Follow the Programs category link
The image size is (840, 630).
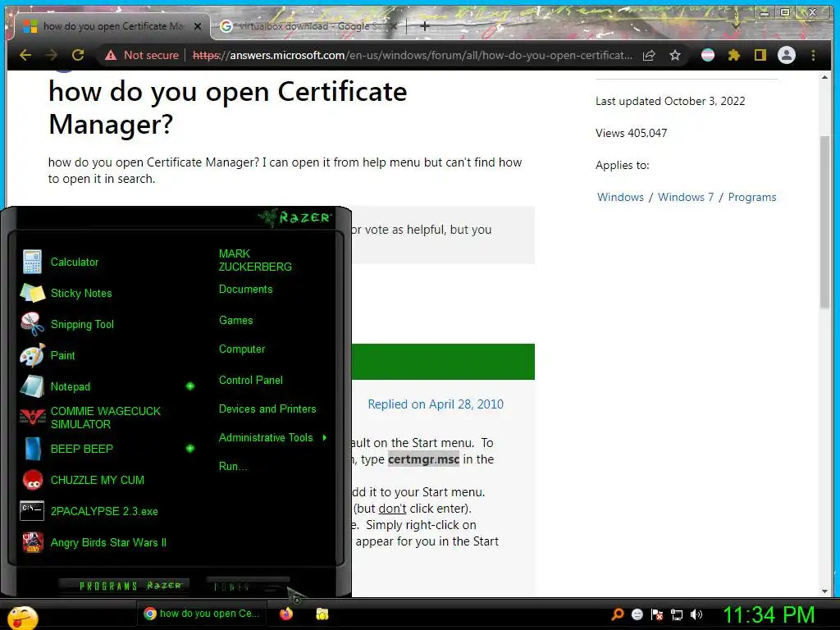(752, 197)
